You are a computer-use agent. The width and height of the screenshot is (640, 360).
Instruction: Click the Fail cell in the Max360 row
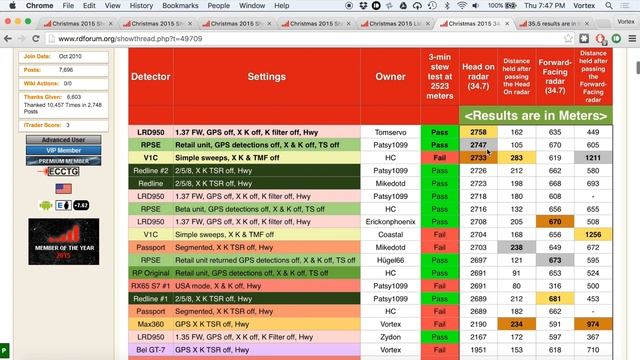440,324
